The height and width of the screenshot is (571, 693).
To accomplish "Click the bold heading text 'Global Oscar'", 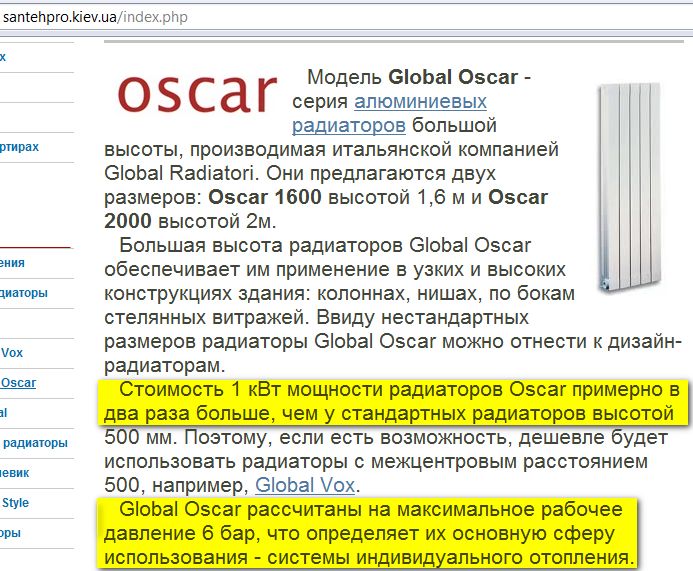I will pos(453,77).
